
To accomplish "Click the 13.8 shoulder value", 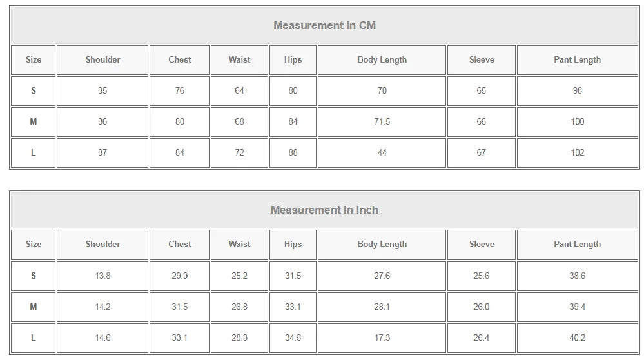I will pos(102,276).
